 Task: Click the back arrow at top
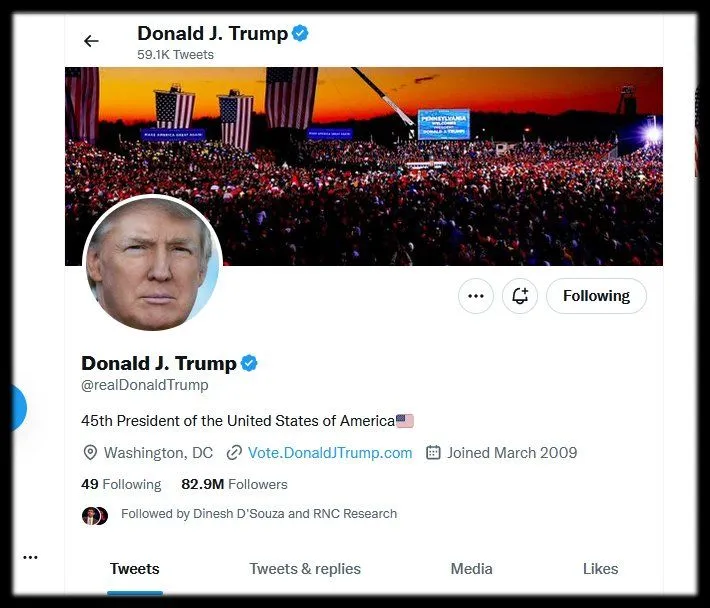tap(91, 41)
